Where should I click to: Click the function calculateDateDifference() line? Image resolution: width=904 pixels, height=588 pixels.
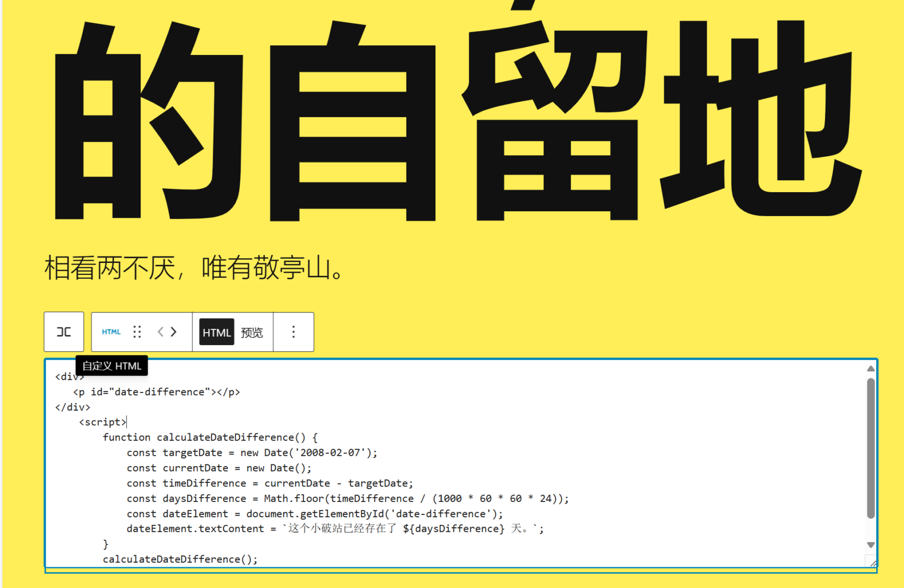(x=210, y=438)
